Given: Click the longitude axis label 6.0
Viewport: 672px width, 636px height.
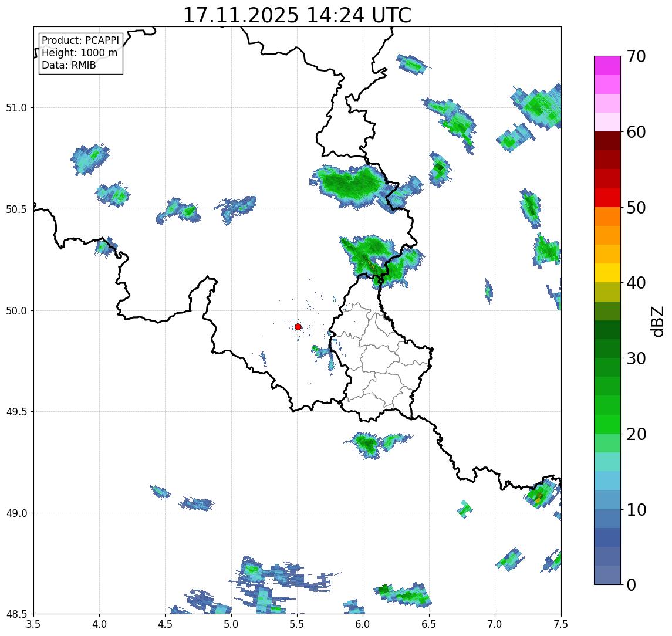Looking at the screenshot, I should click(363, 624).
